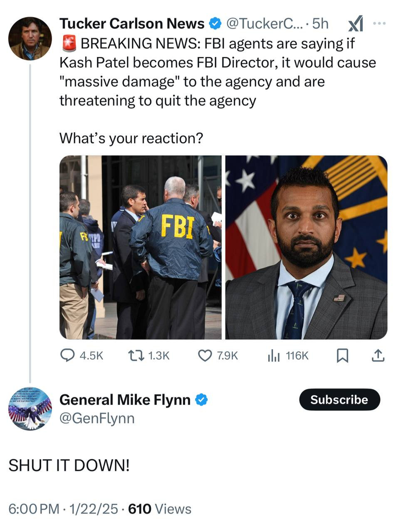
Task: Open Tucker Carlson News profile picture
Action: pos(30,39)
